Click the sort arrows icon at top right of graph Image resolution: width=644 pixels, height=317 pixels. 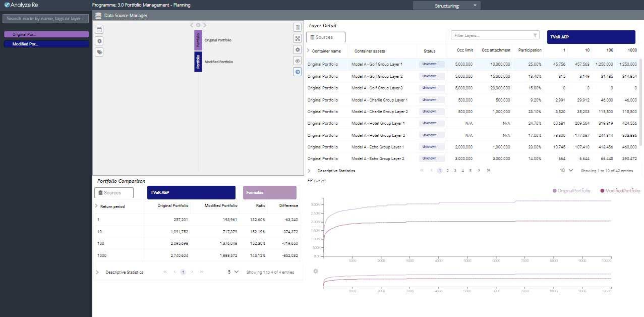point(298,27)
